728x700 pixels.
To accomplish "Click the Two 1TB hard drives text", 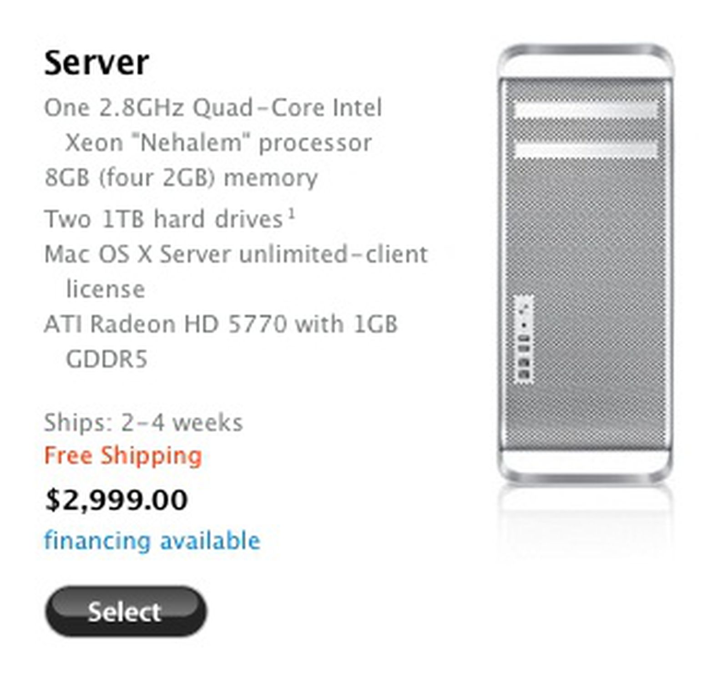I will pos(164,219).
